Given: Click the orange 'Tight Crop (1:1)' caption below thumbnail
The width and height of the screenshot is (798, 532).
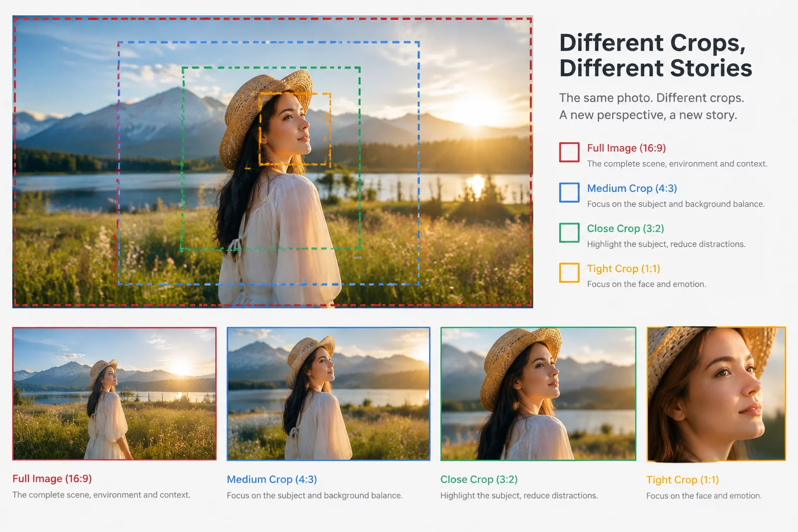Looking at the screenshot, I should tap(683, 480).
